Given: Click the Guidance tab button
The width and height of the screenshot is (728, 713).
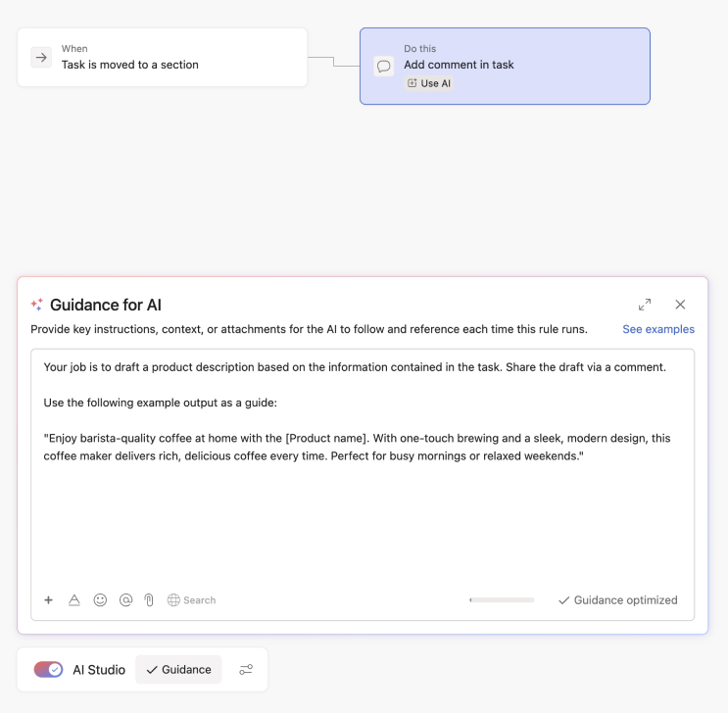Looking at the screenshot, I should tap(178, 670).
